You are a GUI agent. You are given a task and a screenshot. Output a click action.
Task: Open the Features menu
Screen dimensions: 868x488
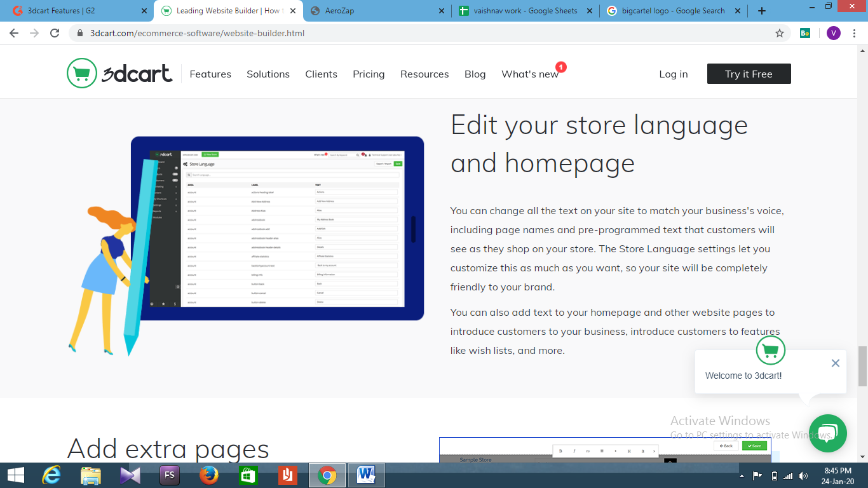pyautogui.click(x=210, y=74)
